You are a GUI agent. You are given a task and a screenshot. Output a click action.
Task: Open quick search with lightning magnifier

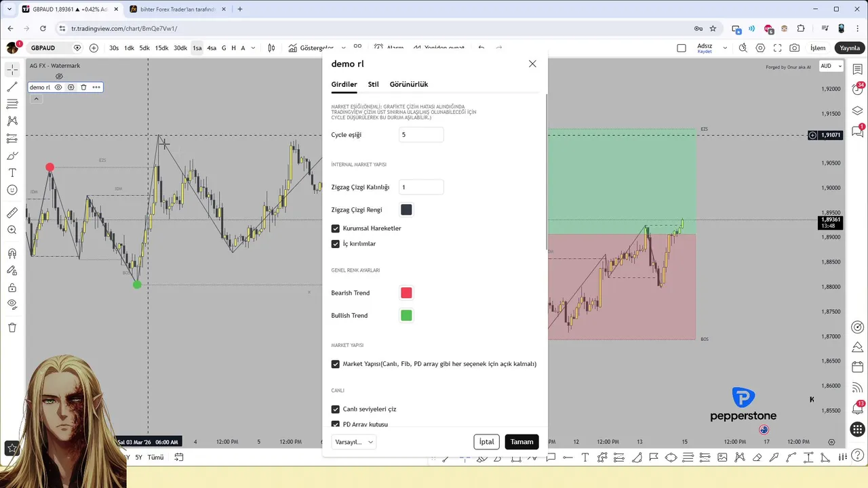point(743,48)
